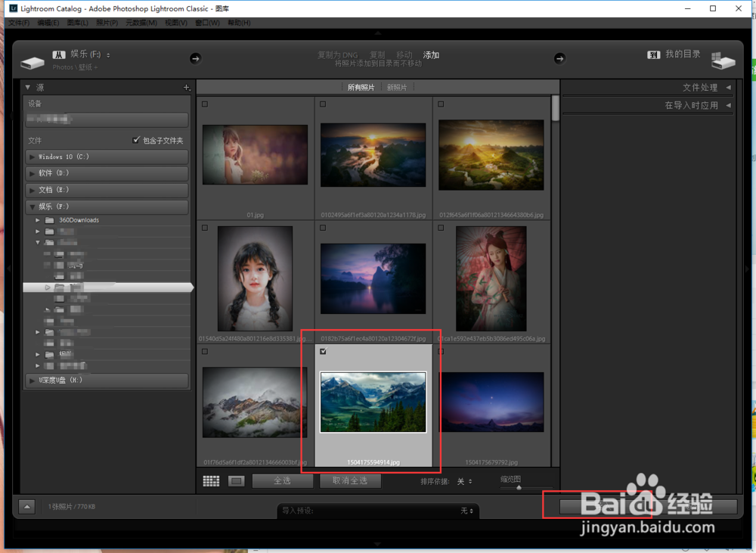
Task: Open the 视图(V) menu
Action: tap(176, 23)
